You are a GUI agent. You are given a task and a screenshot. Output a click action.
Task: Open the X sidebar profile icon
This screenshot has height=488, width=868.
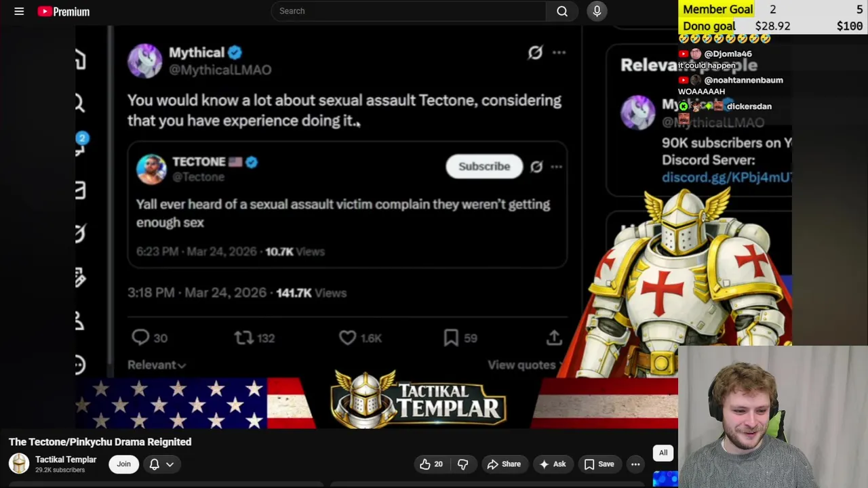click(80, 321)
